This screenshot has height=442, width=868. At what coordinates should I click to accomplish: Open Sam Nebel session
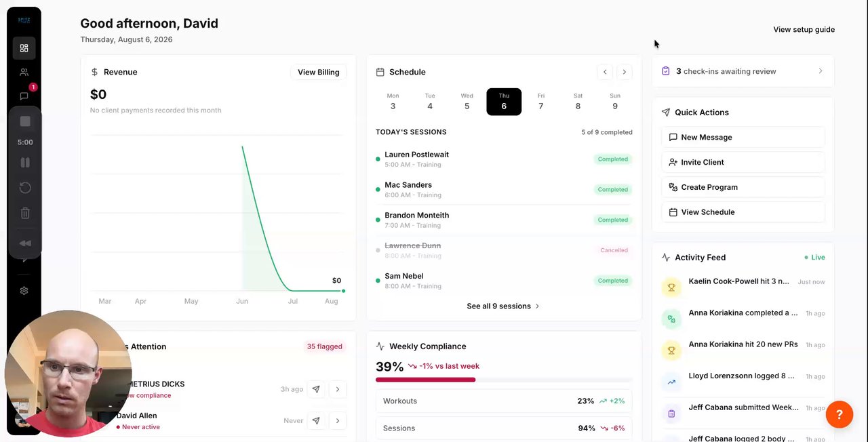tap(504, 281)
